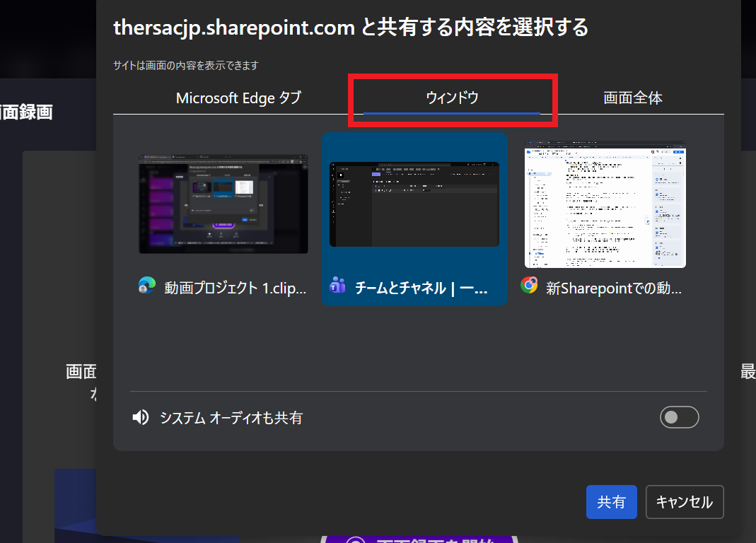
Task: Click the speaker icon for system audio
Action: 141,418
